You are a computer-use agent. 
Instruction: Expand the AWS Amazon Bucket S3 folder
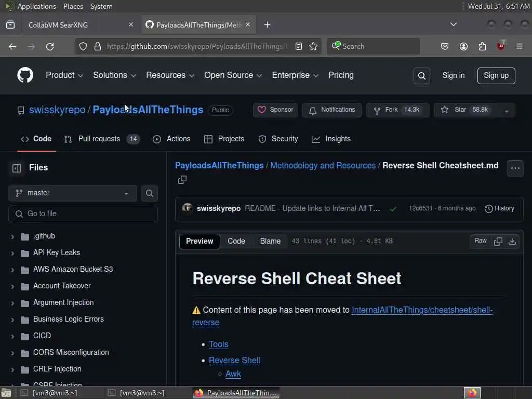12,270
